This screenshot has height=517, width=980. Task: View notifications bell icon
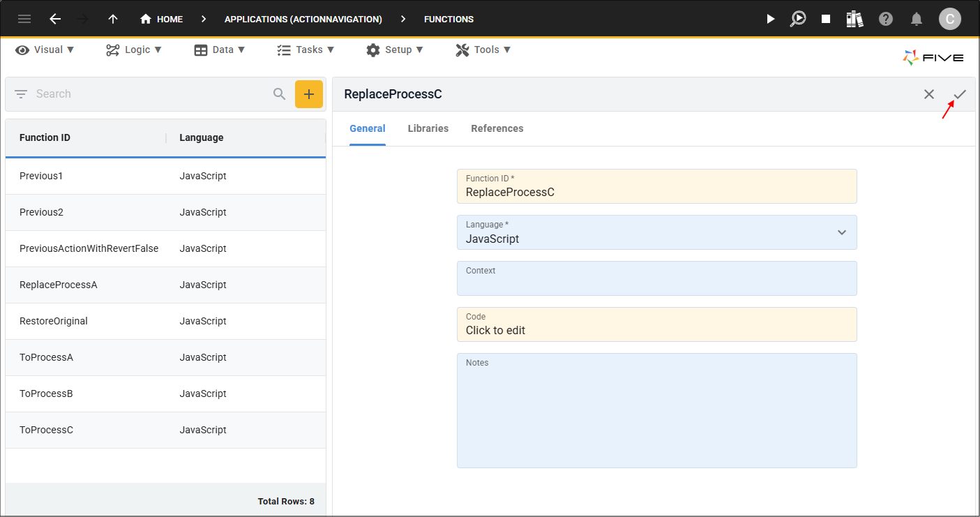click(917, 19)
